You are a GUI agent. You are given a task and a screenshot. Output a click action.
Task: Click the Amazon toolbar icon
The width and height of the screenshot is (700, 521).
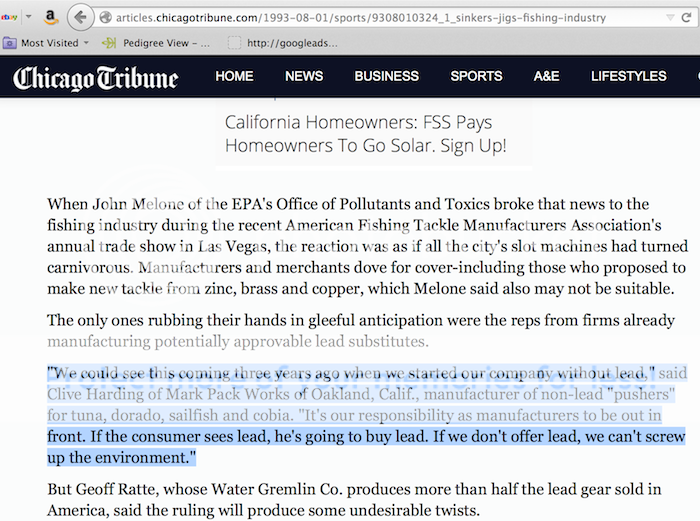tap(49, 17)
